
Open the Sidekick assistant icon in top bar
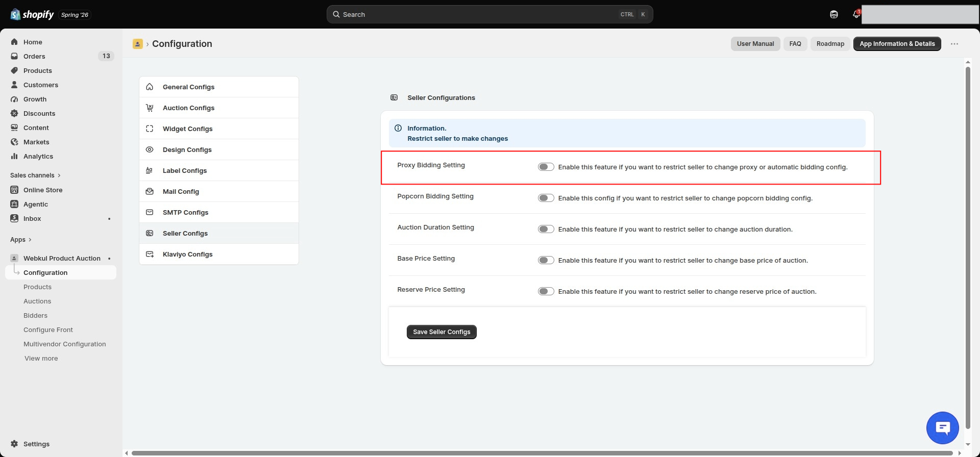[x=834, y=14]
